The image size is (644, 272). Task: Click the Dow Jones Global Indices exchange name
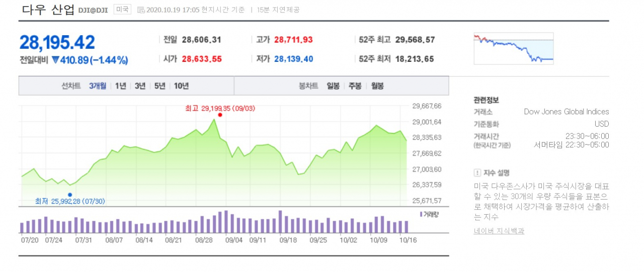[567, 112]
